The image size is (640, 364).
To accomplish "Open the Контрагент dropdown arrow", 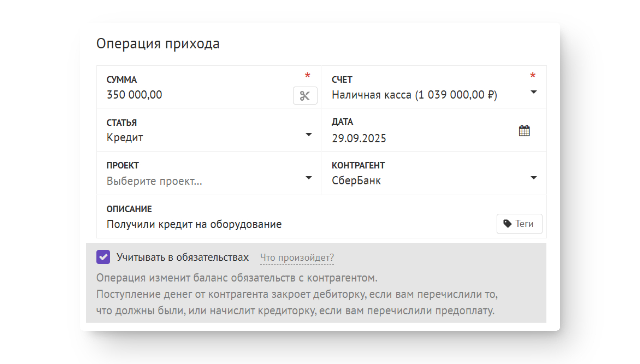I will (534, 178).
